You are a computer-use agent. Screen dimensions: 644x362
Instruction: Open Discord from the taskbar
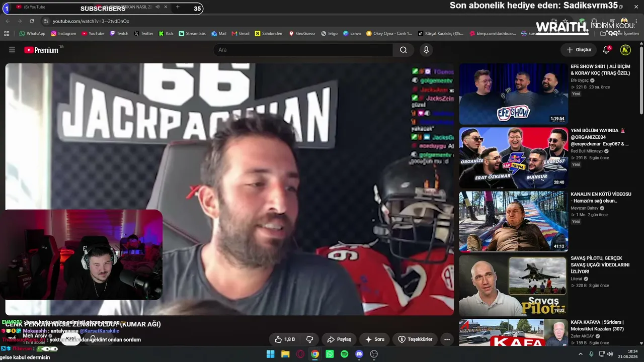(359, 354)
